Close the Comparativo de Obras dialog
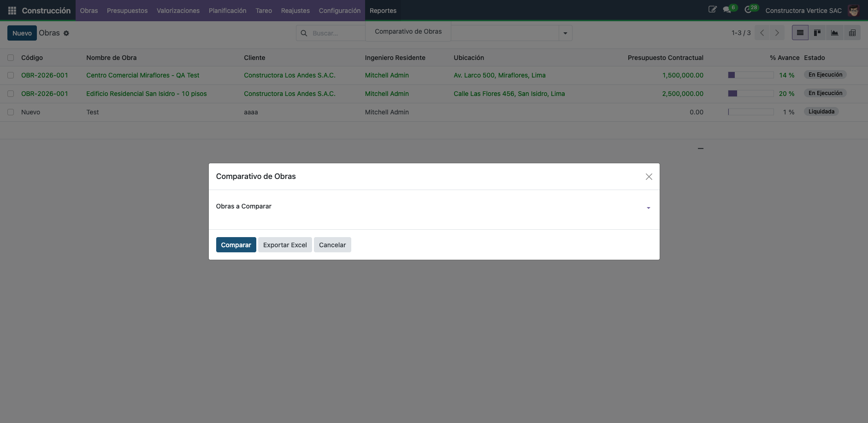The image size is (868, 423). click(649, 177)
